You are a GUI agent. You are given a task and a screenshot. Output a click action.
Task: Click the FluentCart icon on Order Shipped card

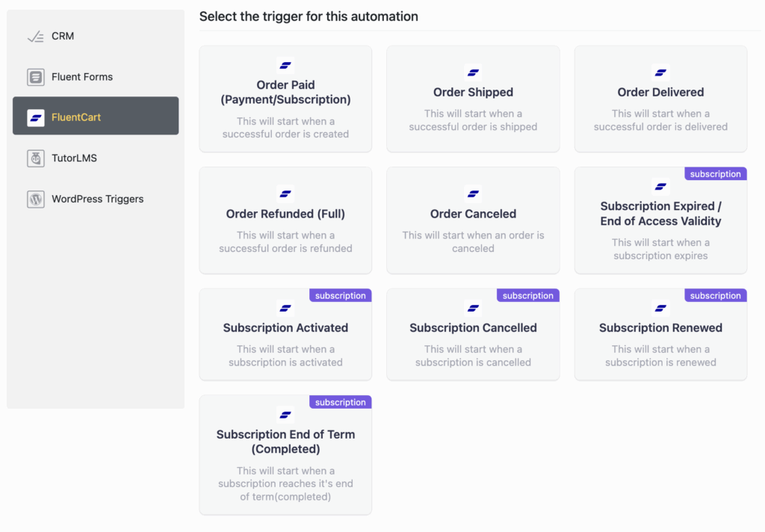(473, 72)
